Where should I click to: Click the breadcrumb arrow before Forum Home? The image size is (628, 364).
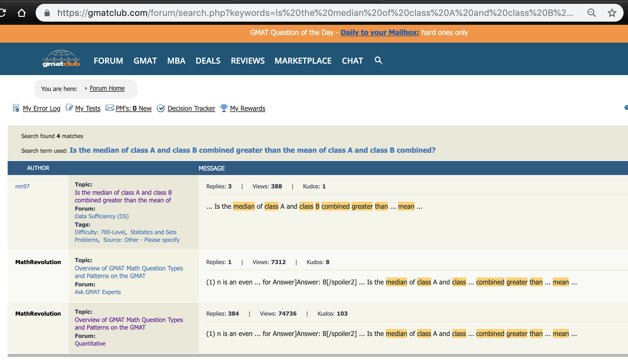pyautogui.click(x=86, y=88)
